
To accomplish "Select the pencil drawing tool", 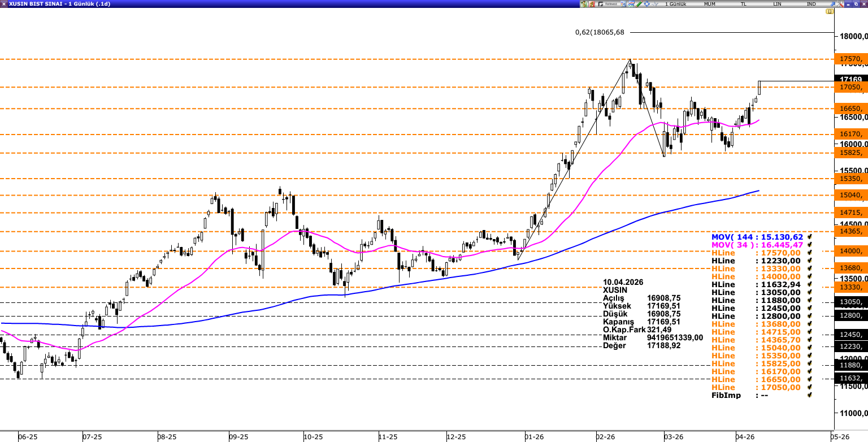I will click(639, 4).
